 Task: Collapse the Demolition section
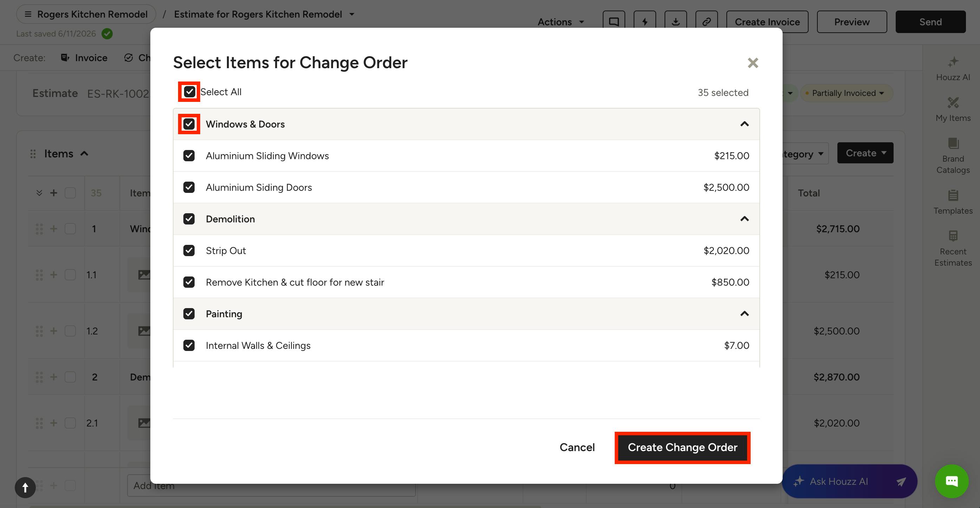tap(744, 219)
